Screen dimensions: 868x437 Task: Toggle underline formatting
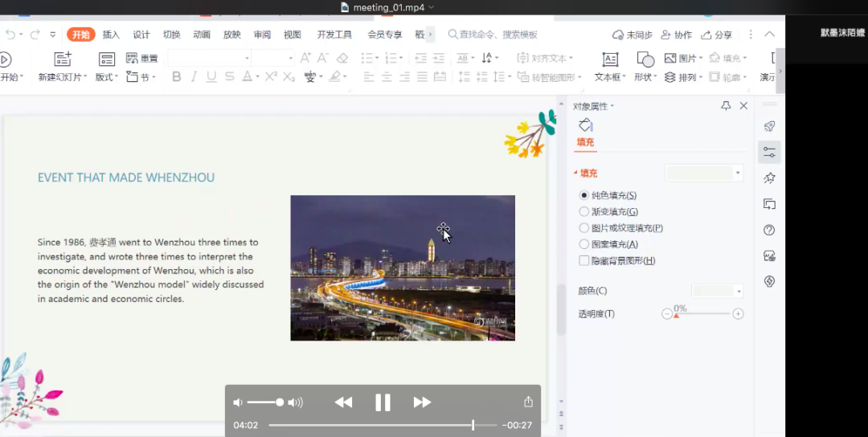point(211,77)
